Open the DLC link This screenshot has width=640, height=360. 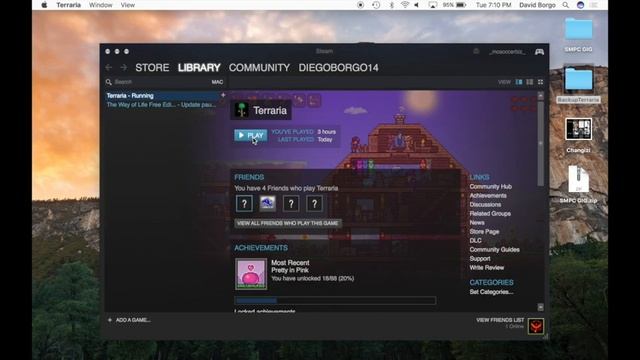(x=475, y=240)
